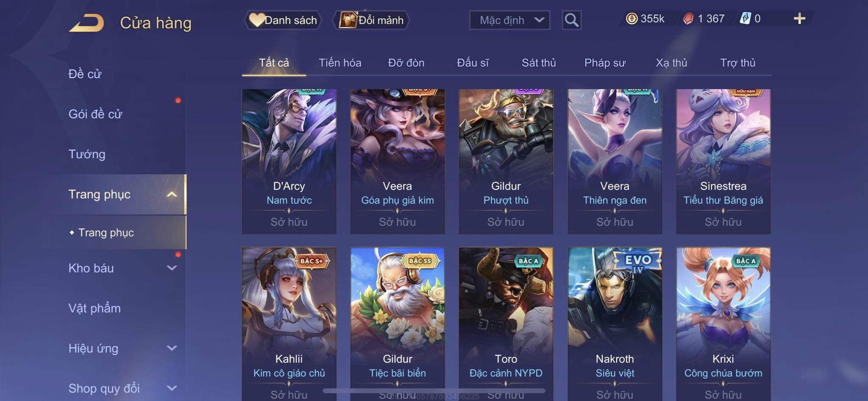868x401 pixels.
Task: Select the D'Arcy Nam tước skin card
Action: [289, 161]
